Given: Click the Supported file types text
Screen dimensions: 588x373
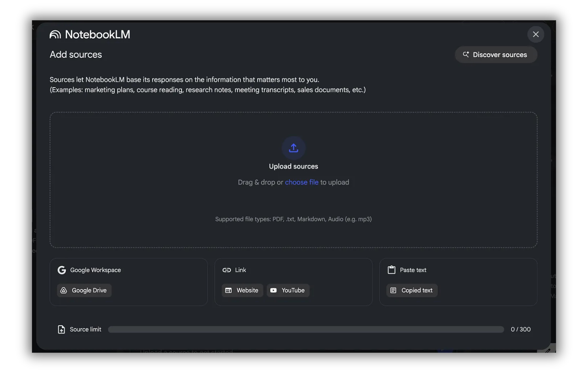Looking at the screenshot, I should [x=294, y=219].
